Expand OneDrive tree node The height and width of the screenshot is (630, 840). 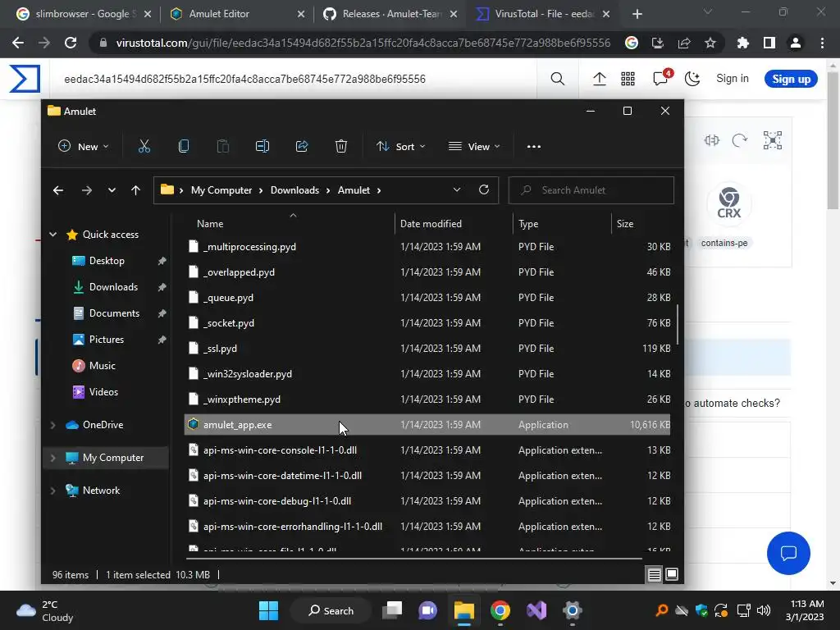point(53,425)
